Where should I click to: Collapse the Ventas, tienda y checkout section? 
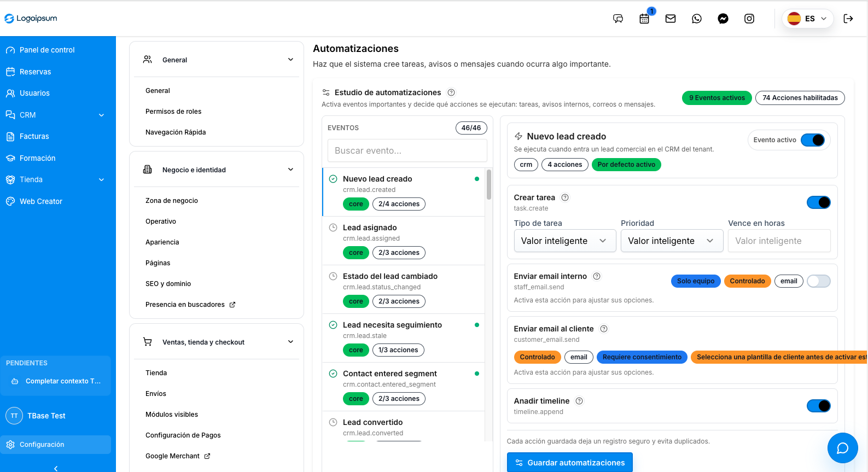coord(217,342)
